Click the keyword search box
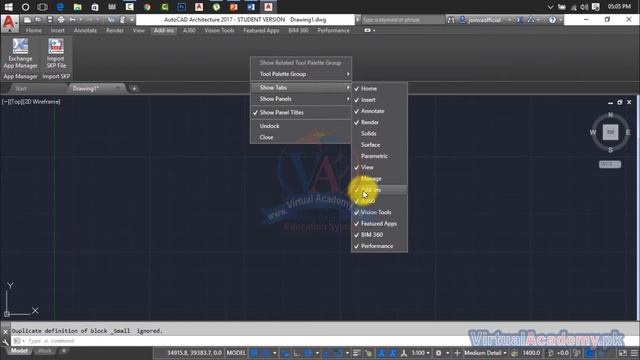This screenshot has height=360, width=640. (x=402, y=20)
